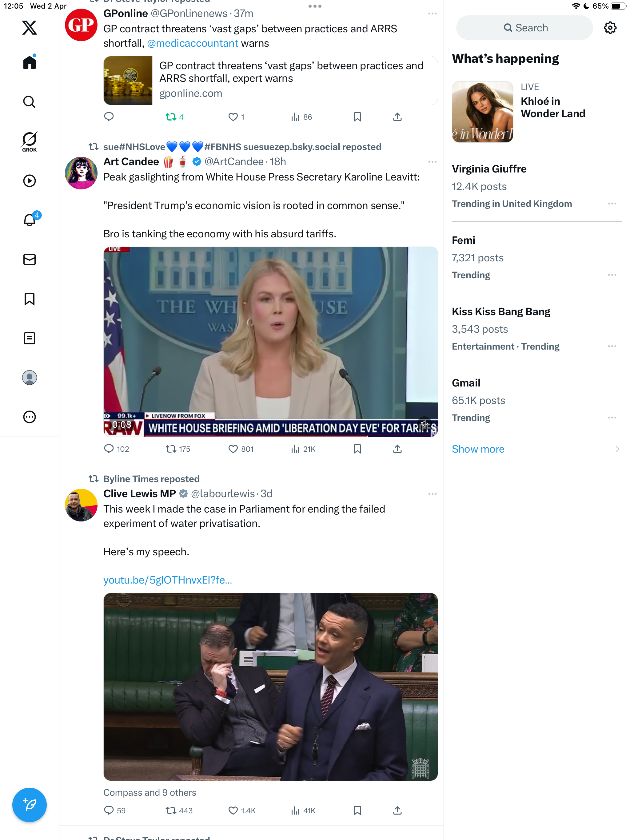Open Grok from the sidebar
Screen dimensions: 630x840
(29, 141)
